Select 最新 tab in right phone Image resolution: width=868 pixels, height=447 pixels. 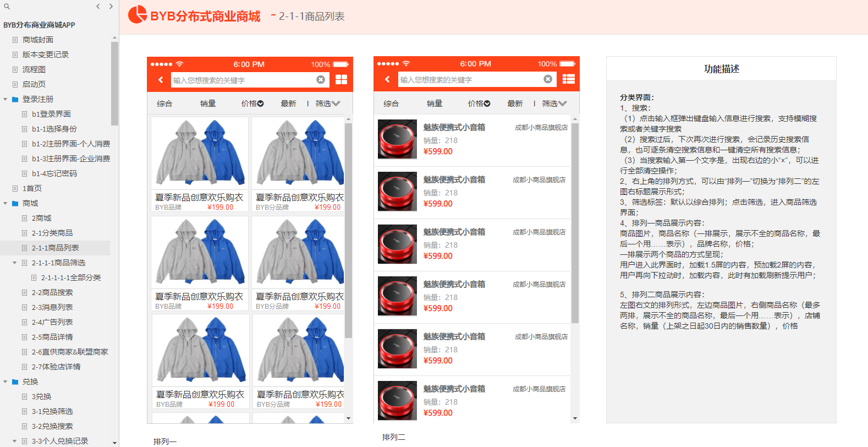(x=515, y=103)
